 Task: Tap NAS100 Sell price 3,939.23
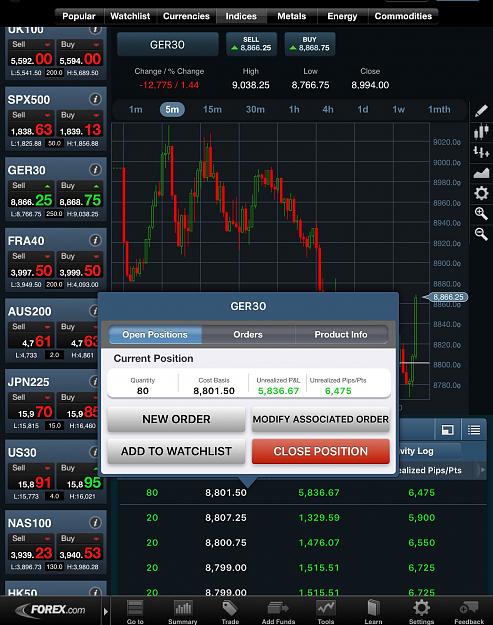[x=31, y=547]
